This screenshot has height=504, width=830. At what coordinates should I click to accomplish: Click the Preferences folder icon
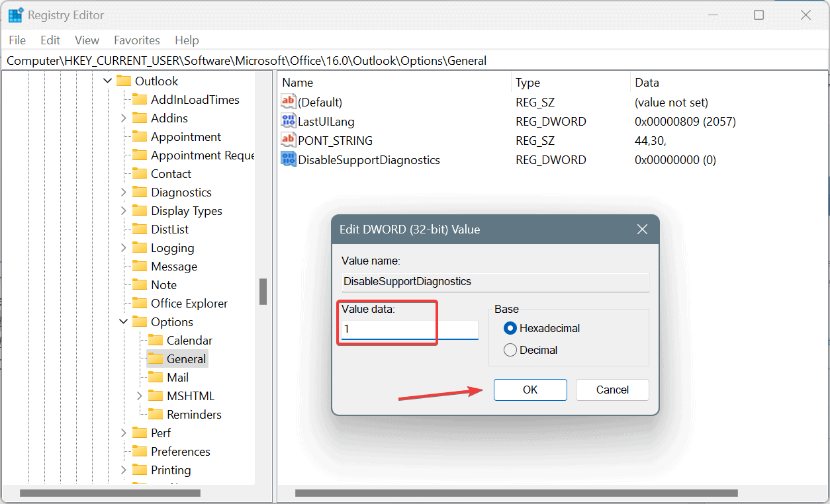pyautogui.click(x=140, y=451)
